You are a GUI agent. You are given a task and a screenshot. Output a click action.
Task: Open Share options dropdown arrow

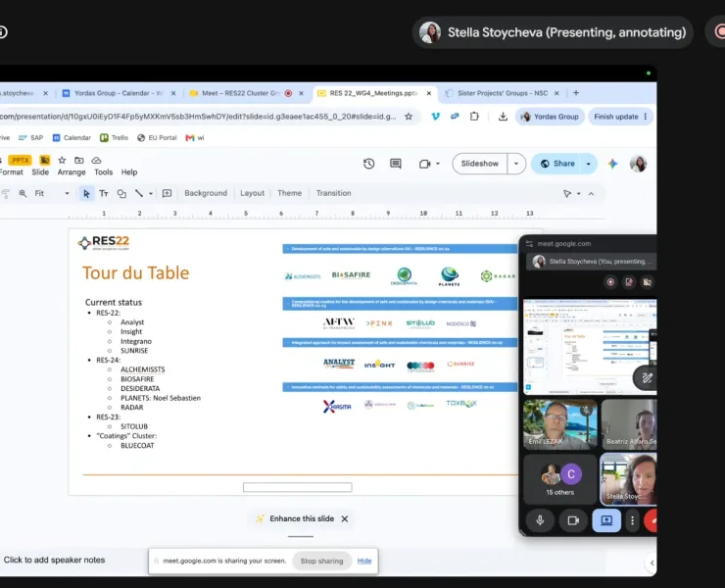(x=588, y=164)
